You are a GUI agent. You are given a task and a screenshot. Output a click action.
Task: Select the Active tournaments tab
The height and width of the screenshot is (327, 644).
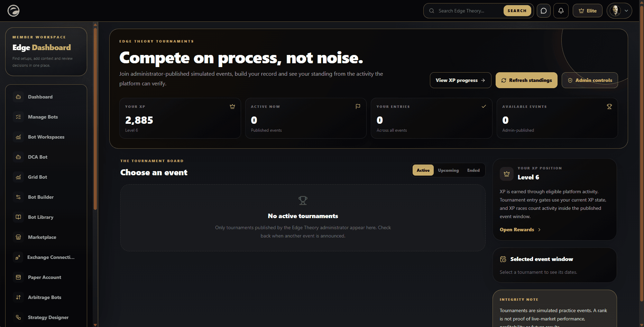423,170
